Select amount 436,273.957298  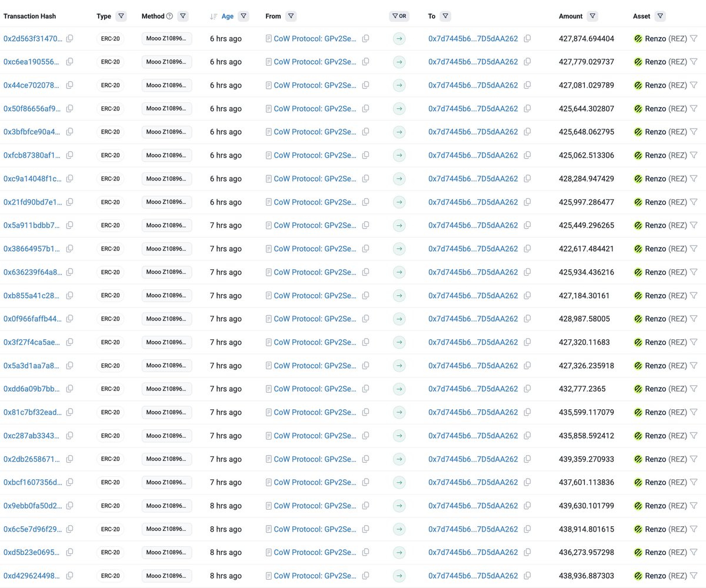click(x=587, y=553)
